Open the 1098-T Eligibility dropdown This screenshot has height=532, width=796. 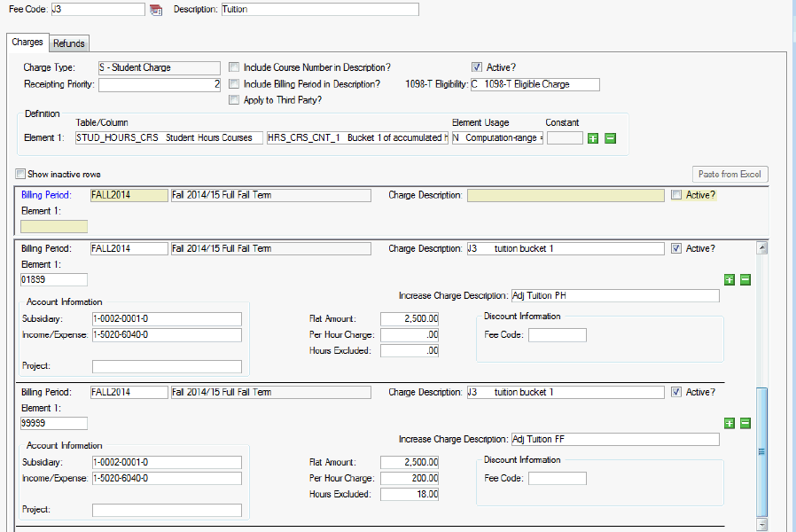(x=535, y=84)
